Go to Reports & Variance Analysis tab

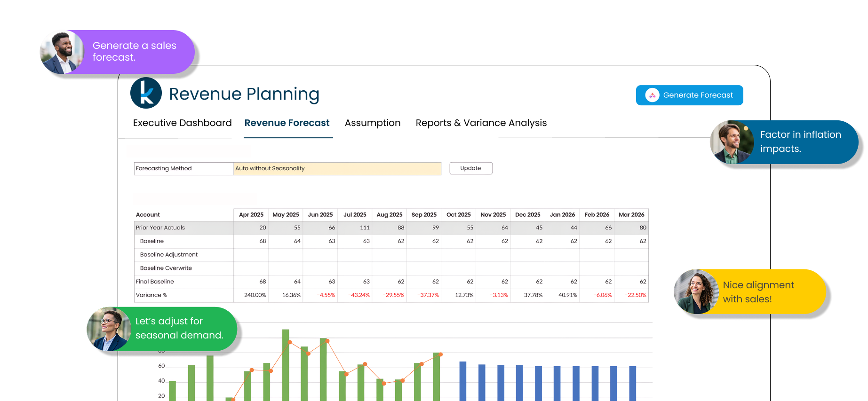click(x=481, y=123)
